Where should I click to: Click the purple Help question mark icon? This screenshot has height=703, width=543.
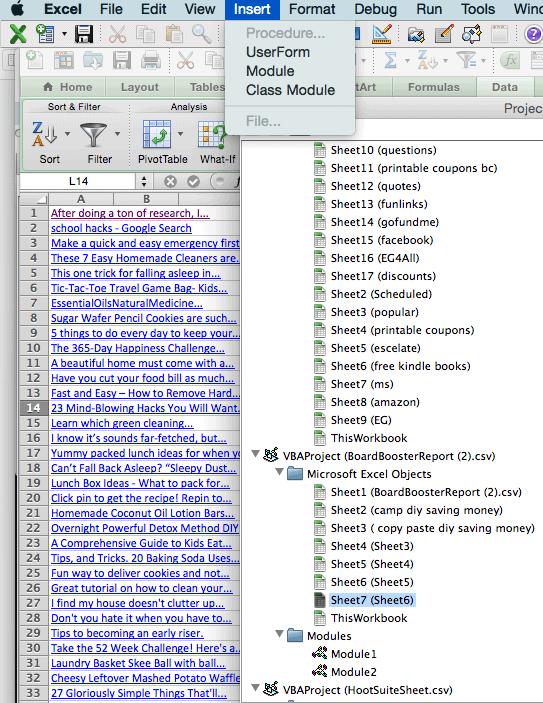533,34
